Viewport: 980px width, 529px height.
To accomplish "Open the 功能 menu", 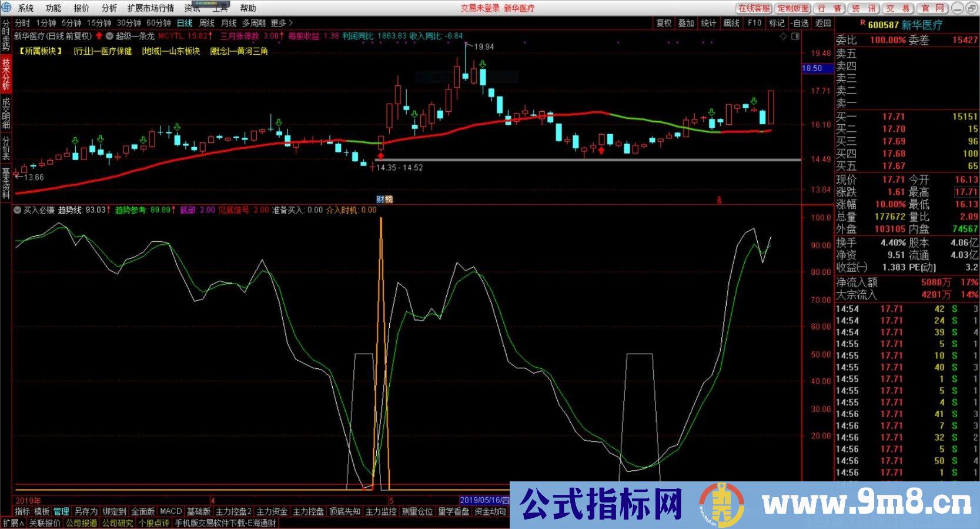I will [53, 8].
